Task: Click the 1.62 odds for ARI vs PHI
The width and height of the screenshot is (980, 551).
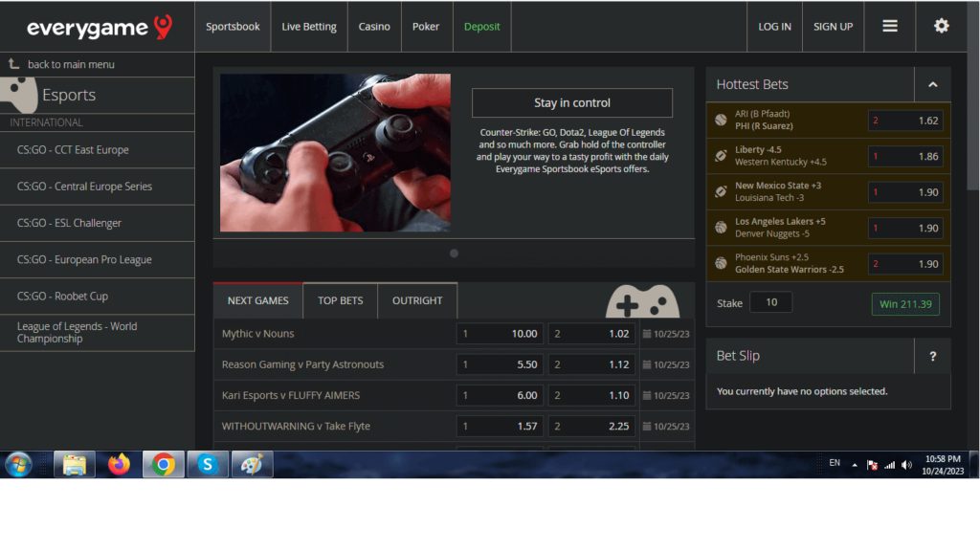Action: (905, 121)
